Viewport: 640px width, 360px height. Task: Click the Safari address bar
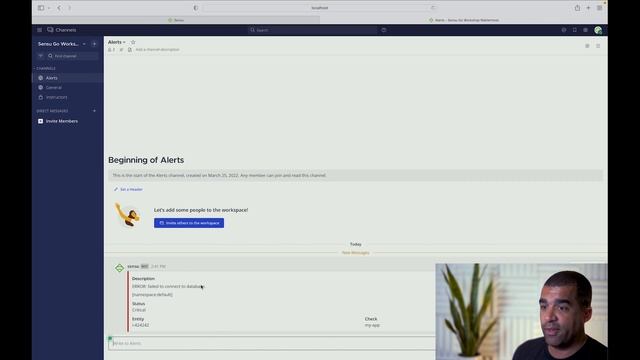click(320, 8)
